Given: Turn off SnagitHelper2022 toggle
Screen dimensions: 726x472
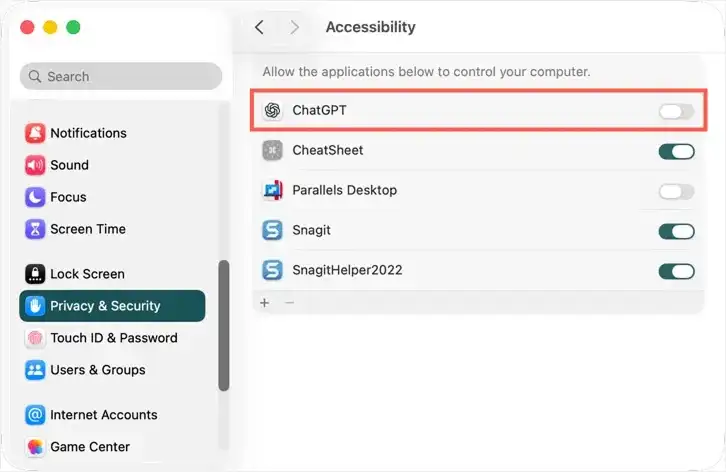Looking at the screenshot, I should pos(676,271).
